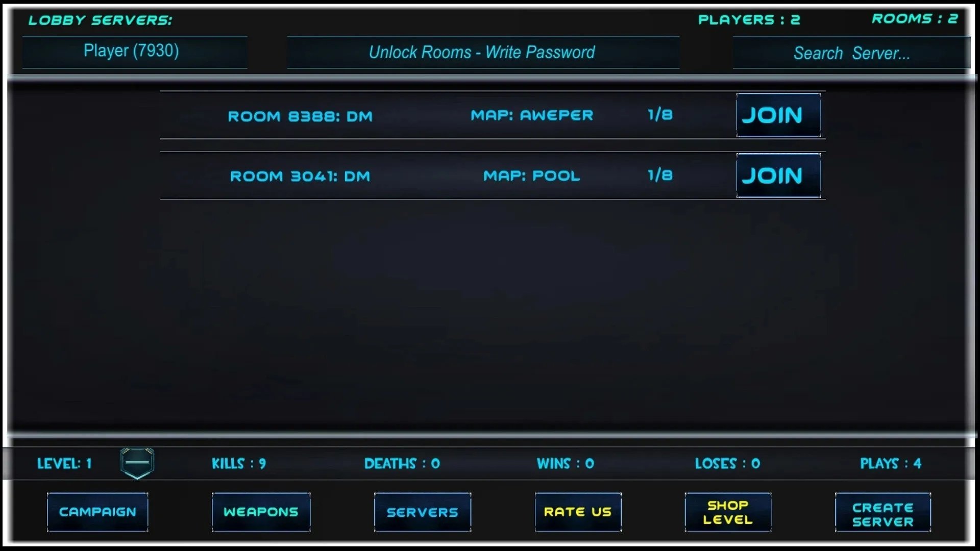980x551 pixels.
Task: Join Room 8388 DM on map AWEPER
Action: [777, 115]
